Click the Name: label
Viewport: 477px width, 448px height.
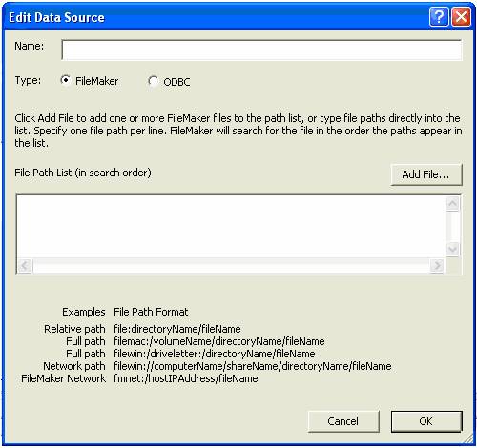click(30, 46)
